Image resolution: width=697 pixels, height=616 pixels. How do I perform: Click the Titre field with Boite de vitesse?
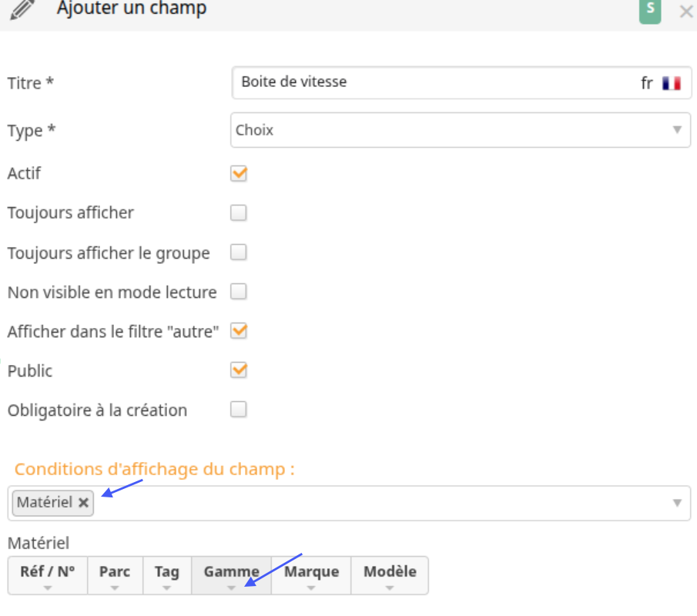(x=461, y=82)
